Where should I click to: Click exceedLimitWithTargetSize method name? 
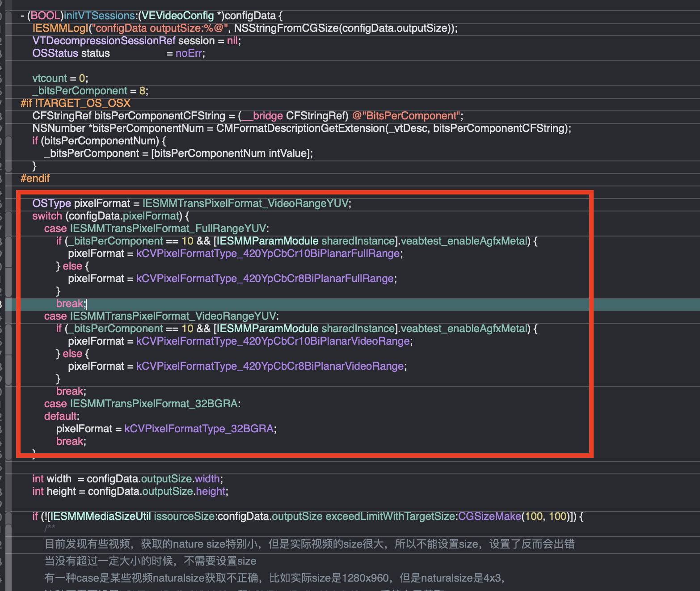391,516
